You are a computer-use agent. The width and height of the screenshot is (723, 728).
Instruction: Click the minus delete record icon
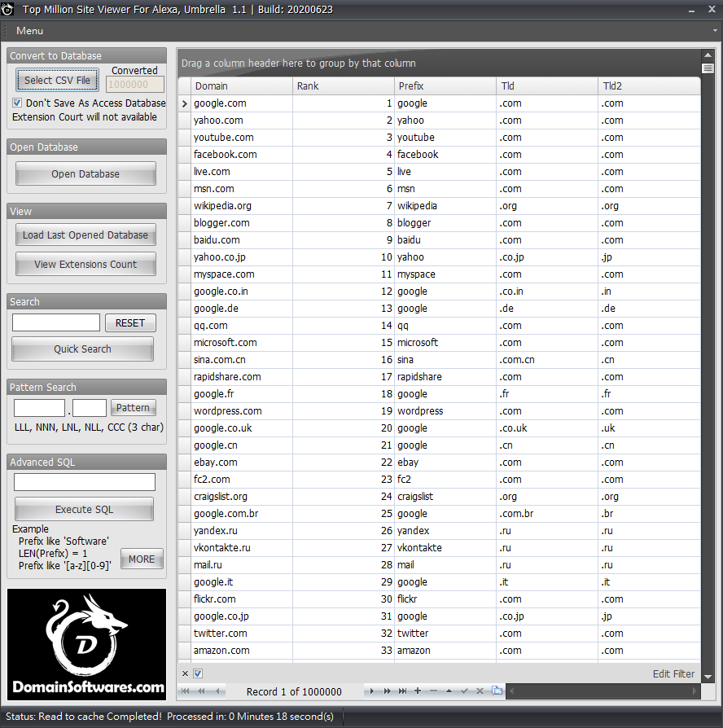(x=433, y=691)
